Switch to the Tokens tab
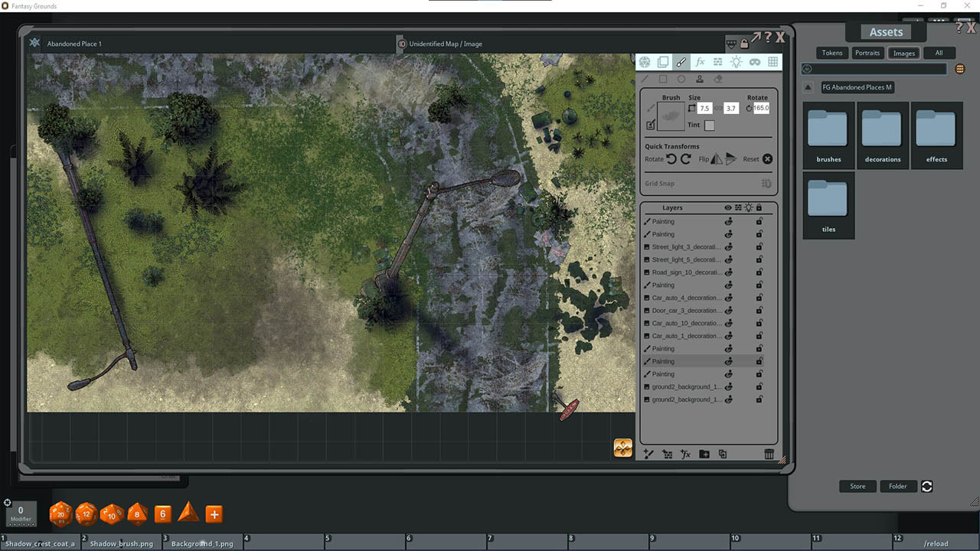Viewport: 980px width, 551px height. [x=831, y=53]
